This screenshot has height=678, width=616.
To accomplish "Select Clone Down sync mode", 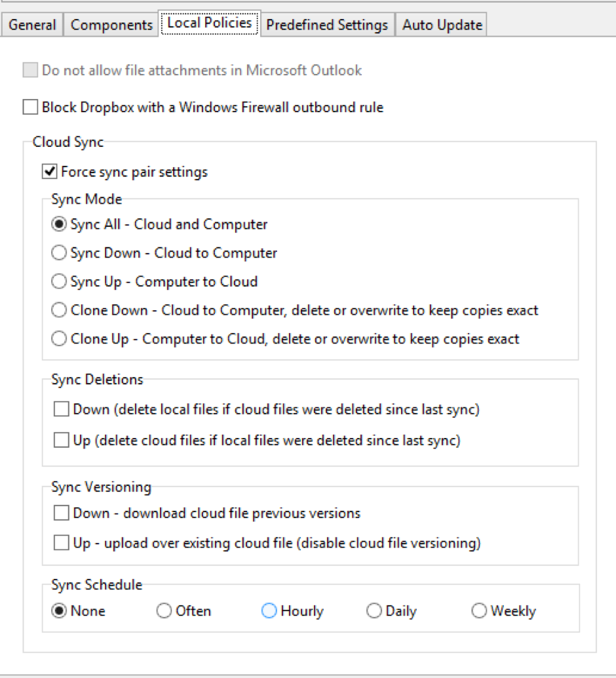I will pos(59,310).
